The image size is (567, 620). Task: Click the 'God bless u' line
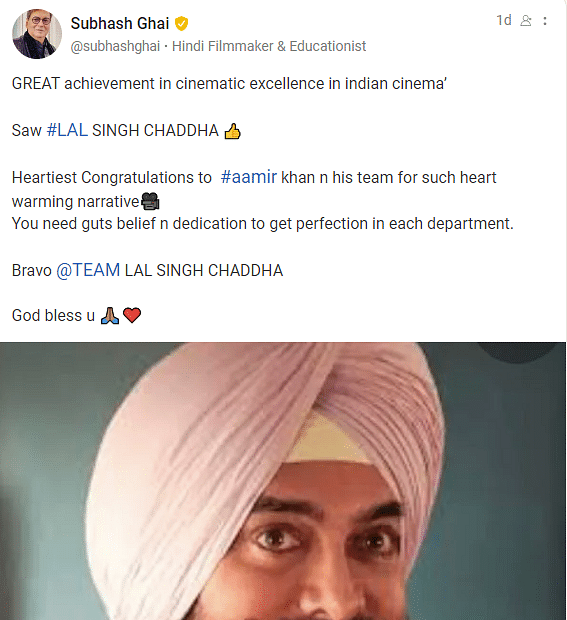tap(53, 316)
